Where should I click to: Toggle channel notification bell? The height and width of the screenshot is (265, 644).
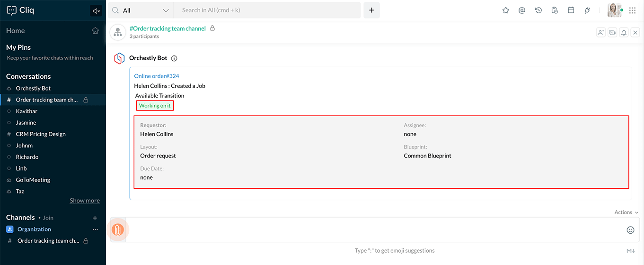tap(624, 33)
